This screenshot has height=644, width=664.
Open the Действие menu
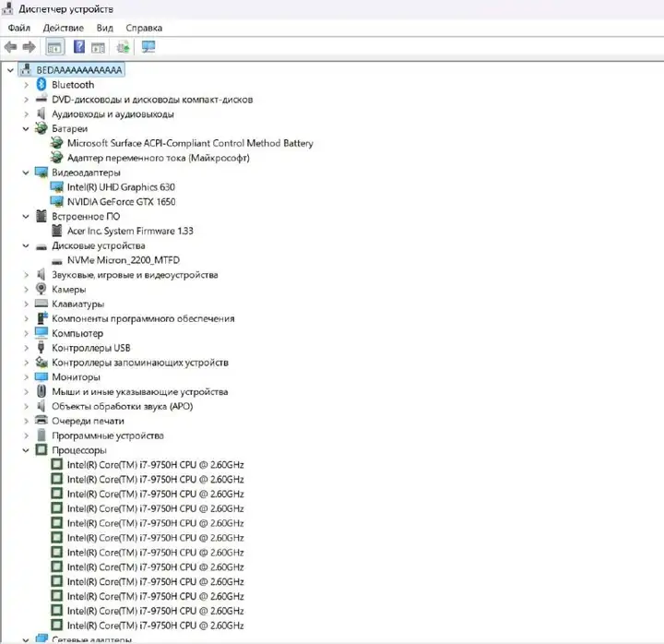point(64,28)
